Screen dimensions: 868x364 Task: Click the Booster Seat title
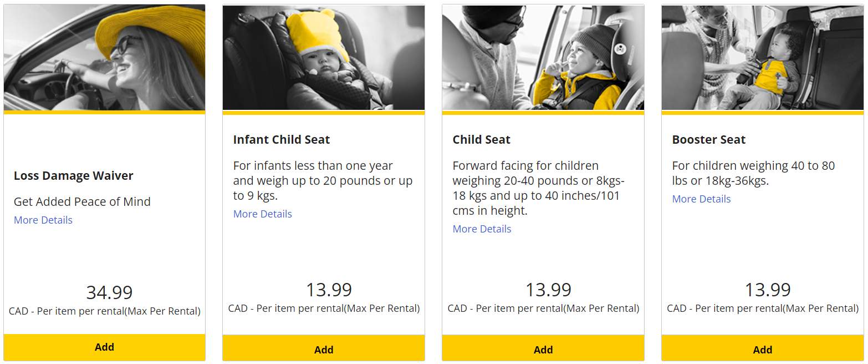(709, 140)
